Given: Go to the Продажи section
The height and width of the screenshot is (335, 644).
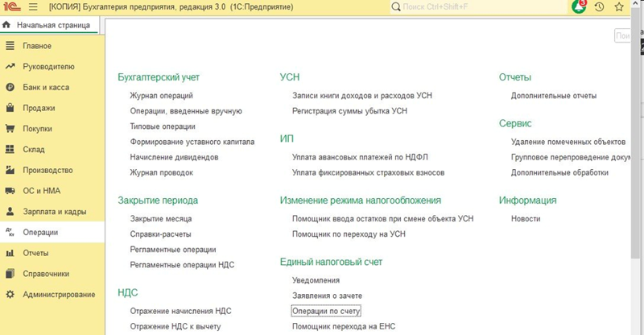Looking at the screenshot, I should click(52, 108).
